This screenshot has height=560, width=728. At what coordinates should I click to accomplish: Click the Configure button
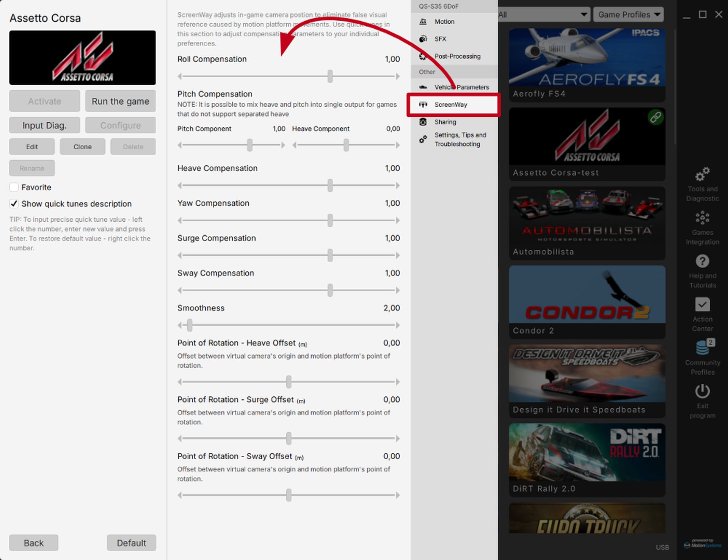coord(120,125)
